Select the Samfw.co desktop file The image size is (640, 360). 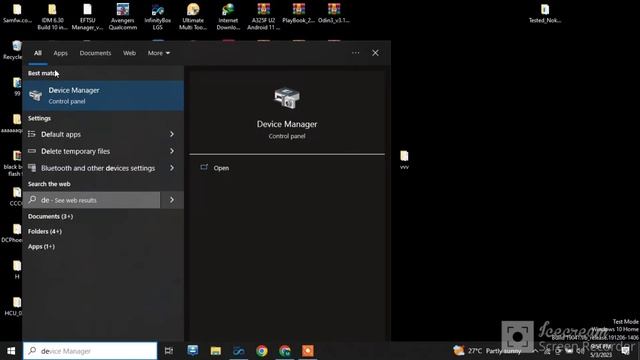click(17, 14)
